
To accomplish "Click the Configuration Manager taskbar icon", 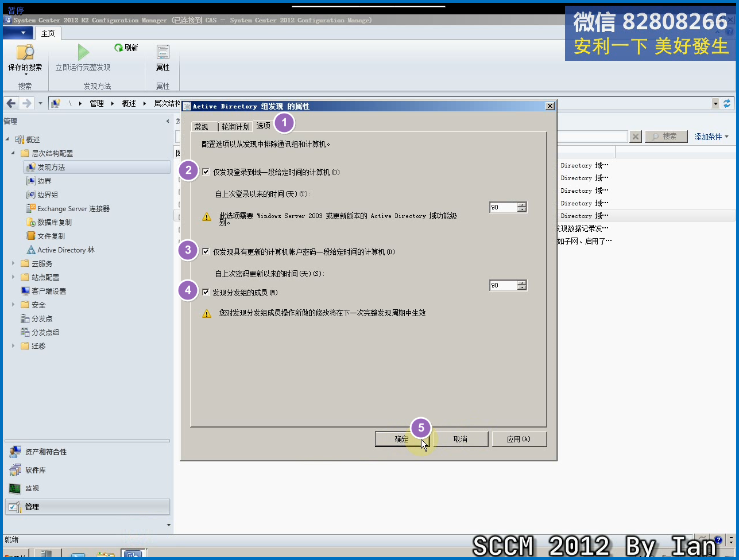I will [132, 555].
